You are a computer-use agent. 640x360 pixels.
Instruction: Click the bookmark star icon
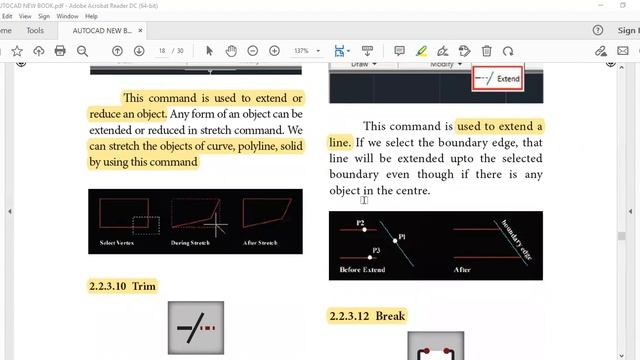pyautogui.click(x=17, y=51)
